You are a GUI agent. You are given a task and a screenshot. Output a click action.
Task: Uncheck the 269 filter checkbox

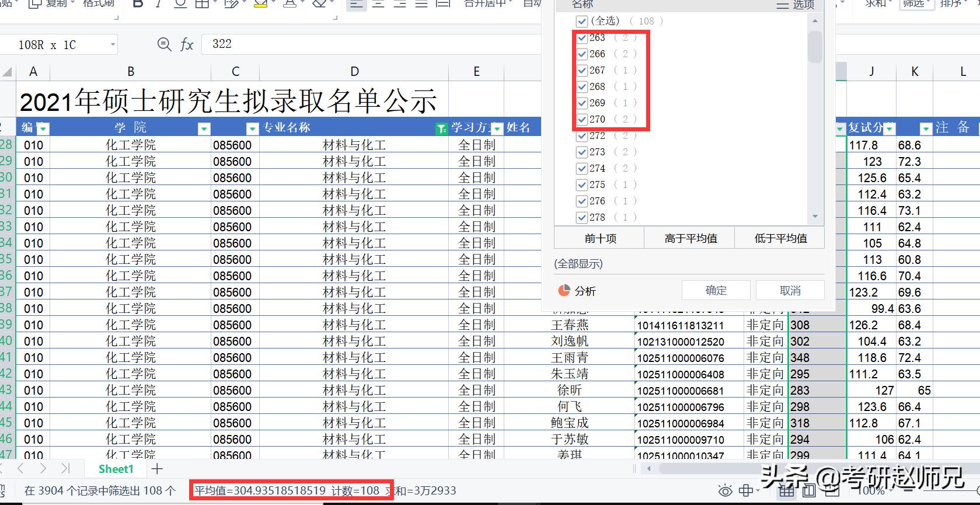[x=582, y=103]
